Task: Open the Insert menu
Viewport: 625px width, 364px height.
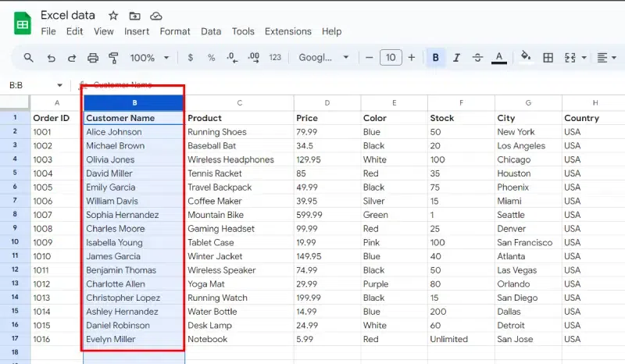Action: [x=137, y=31]
